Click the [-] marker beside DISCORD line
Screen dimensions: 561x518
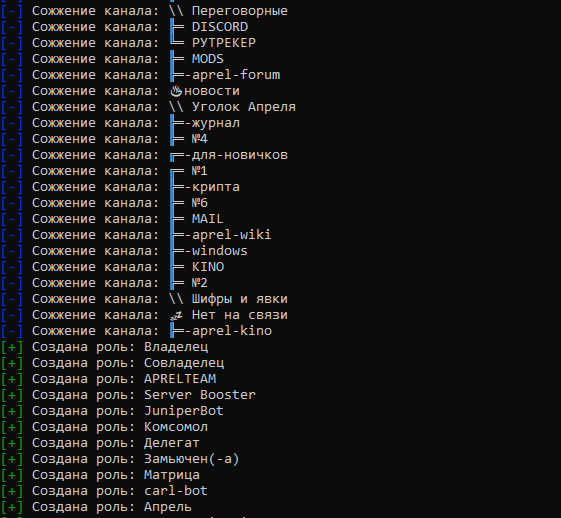tap(11, 27)
